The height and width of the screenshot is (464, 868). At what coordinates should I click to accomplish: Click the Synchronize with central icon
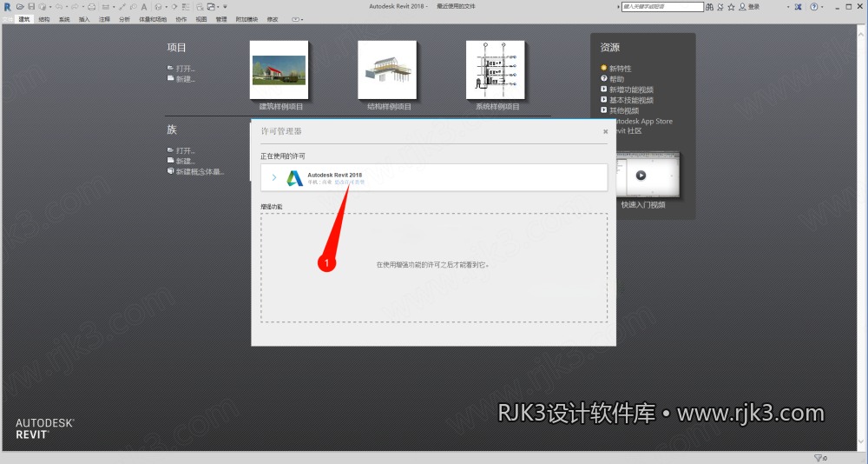point(42,7)
